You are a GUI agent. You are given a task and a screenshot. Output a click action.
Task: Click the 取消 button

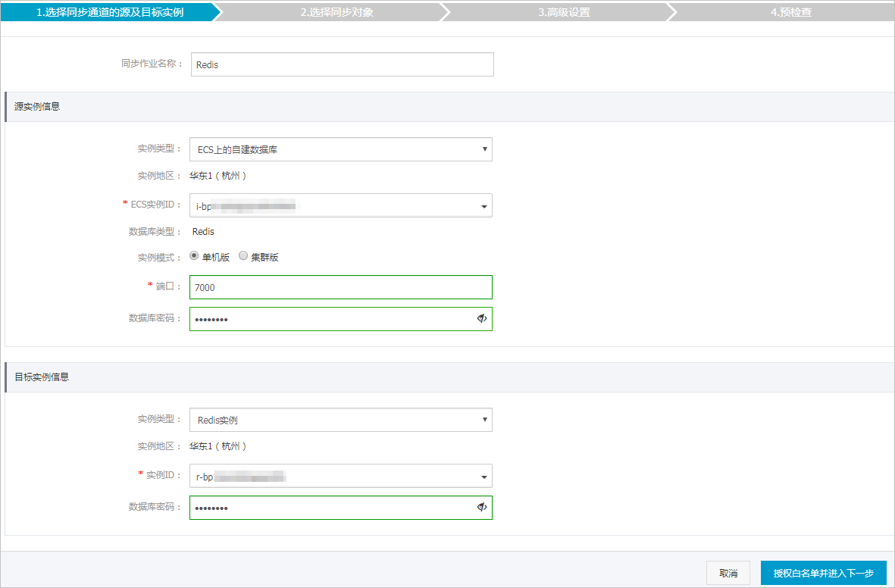pyautogui.click(x=728, y=573)
